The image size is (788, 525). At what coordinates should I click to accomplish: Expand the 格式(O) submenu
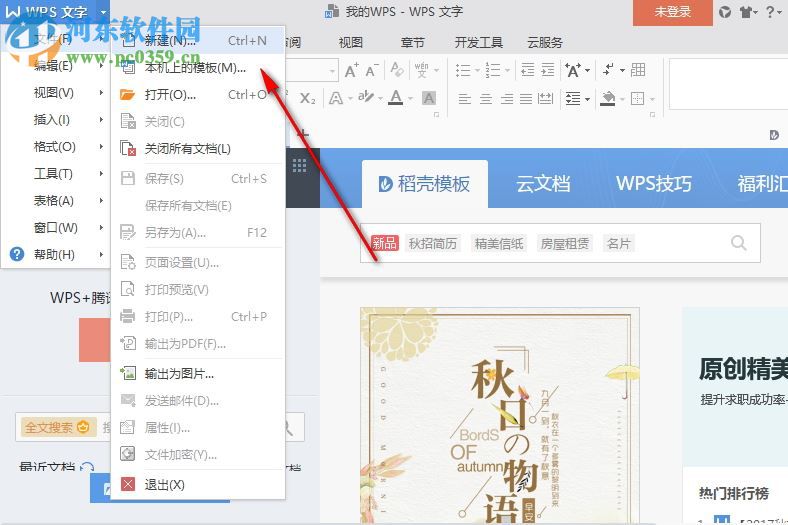(55, 147)
